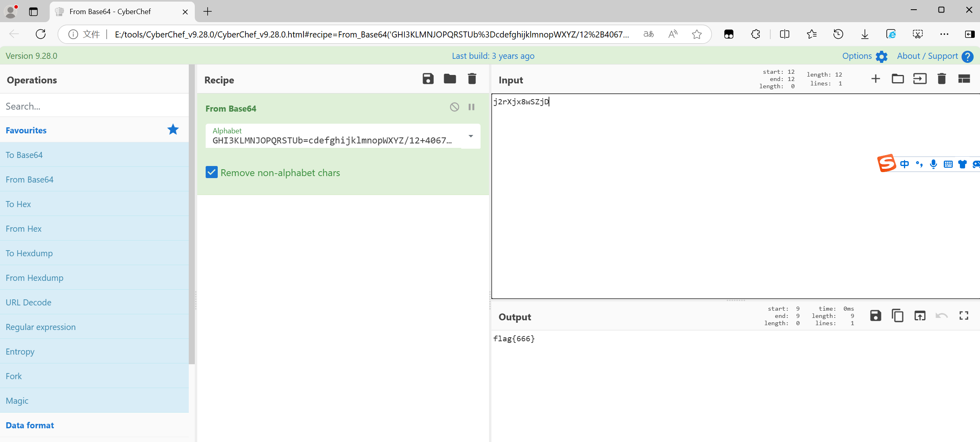
Task: Add a new input tab
Action: point(875,79)
